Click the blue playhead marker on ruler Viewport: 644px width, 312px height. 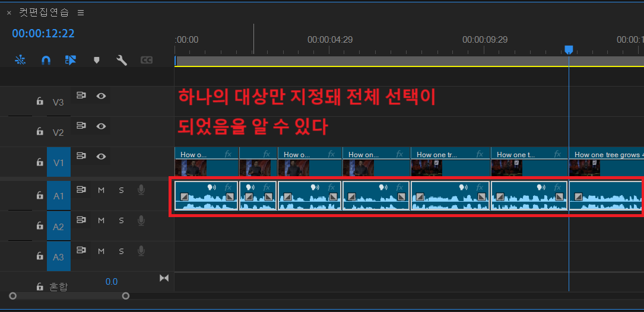tap(569, 50)
